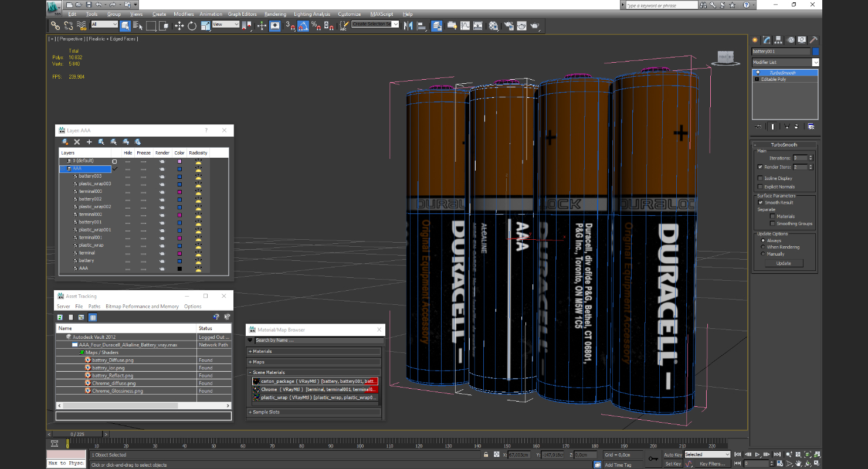The width and height of the screenshot is (868, 469).
Task: Open the Rendering menu
Action: point(275,14)
